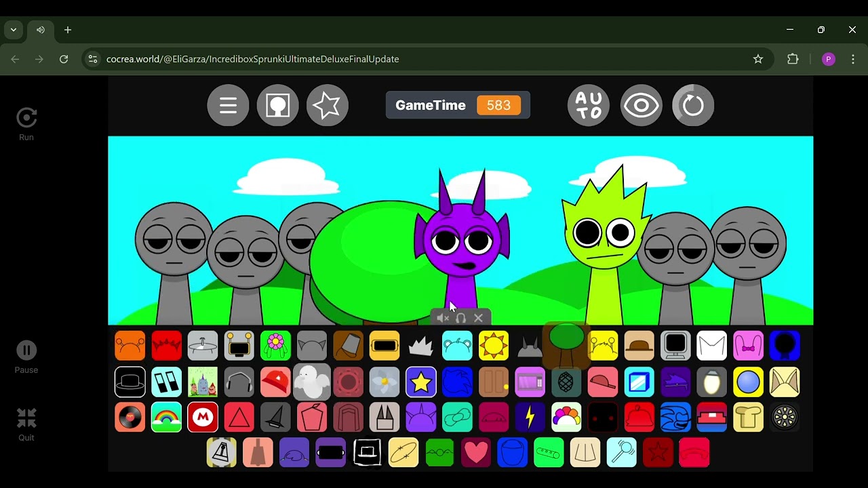Click the star favorites button
868x488 pixels.
[327, 105]
